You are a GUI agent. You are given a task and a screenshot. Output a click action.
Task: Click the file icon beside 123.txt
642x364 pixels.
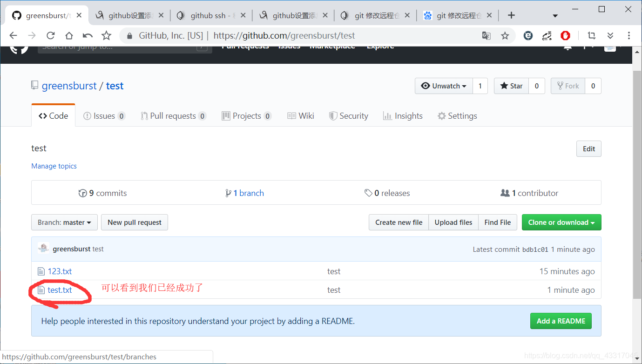[41, 271]
